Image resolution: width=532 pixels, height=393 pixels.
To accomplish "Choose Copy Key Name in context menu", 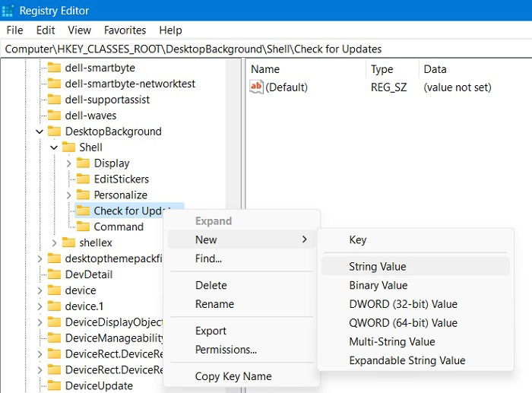I will click(x=242, y=376).
